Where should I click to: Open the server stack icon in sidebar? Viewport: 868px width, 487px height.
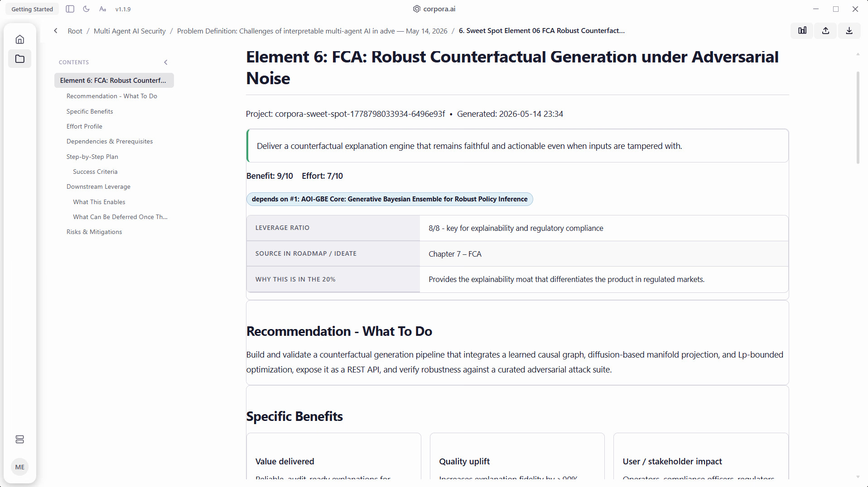pos(20,439)
